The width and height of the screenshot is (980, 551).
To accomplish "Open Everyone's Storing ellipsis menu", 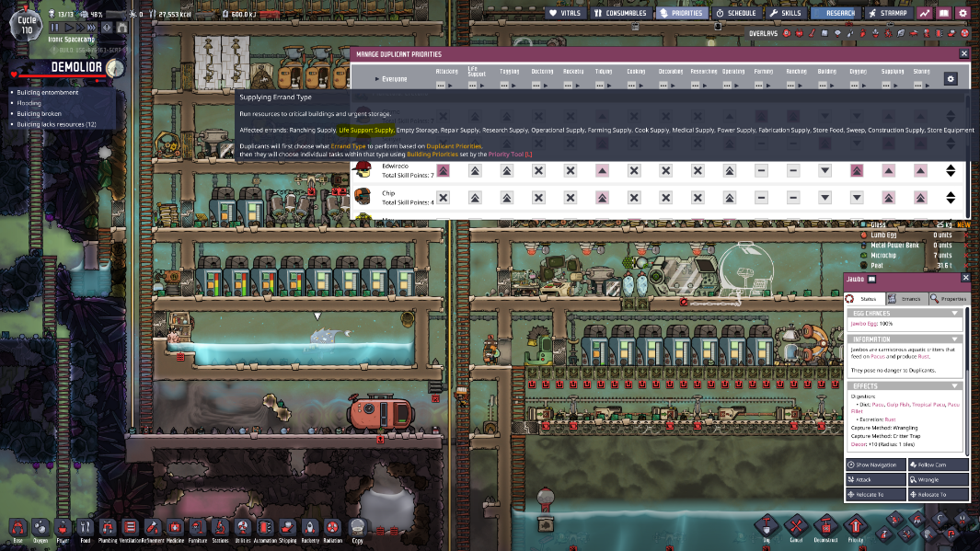I will 917,86.
